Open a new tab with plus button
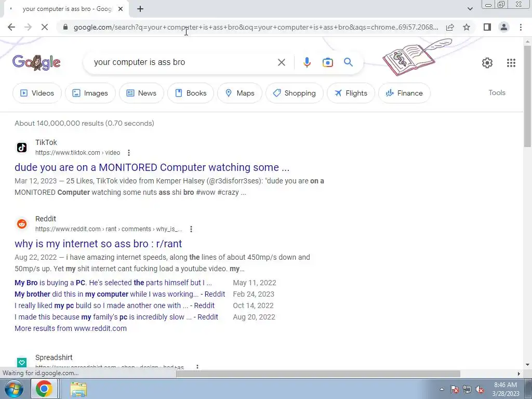The height and width of the screenshot is (399, 532). click(x=140, y=9)
